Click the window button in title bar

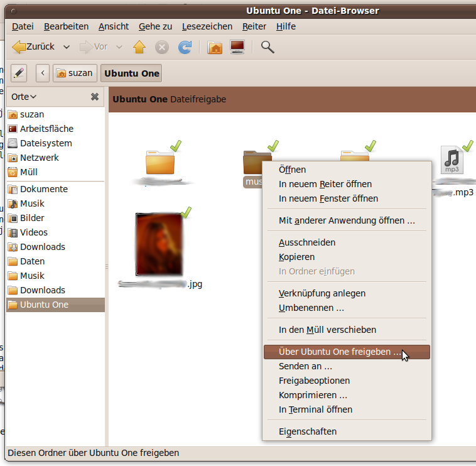(x=14, y=11)
